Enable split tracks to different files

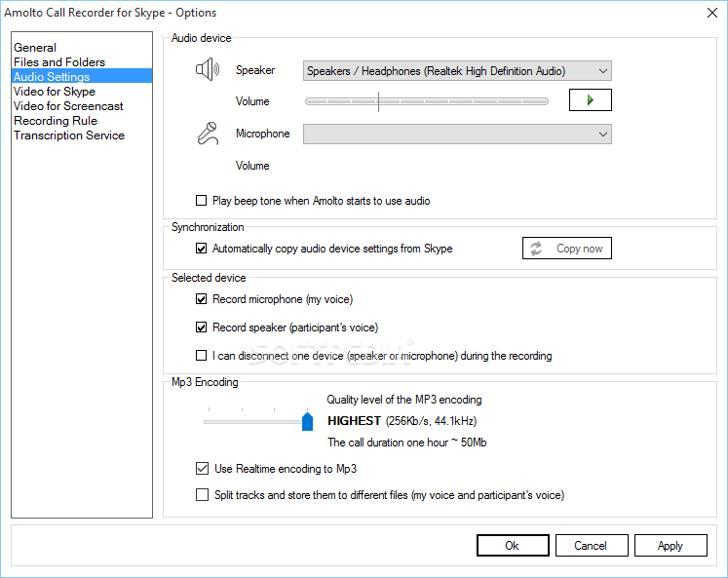[x=202, y=495]
